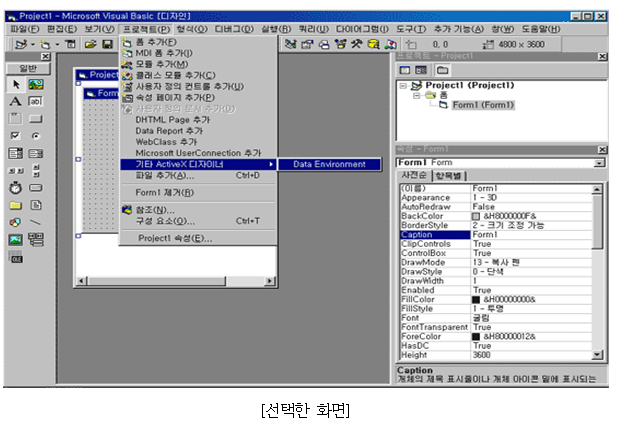The image size is (620, 426).
Task: Choose 모듈 추가(M) menu item
Action: 198,64
